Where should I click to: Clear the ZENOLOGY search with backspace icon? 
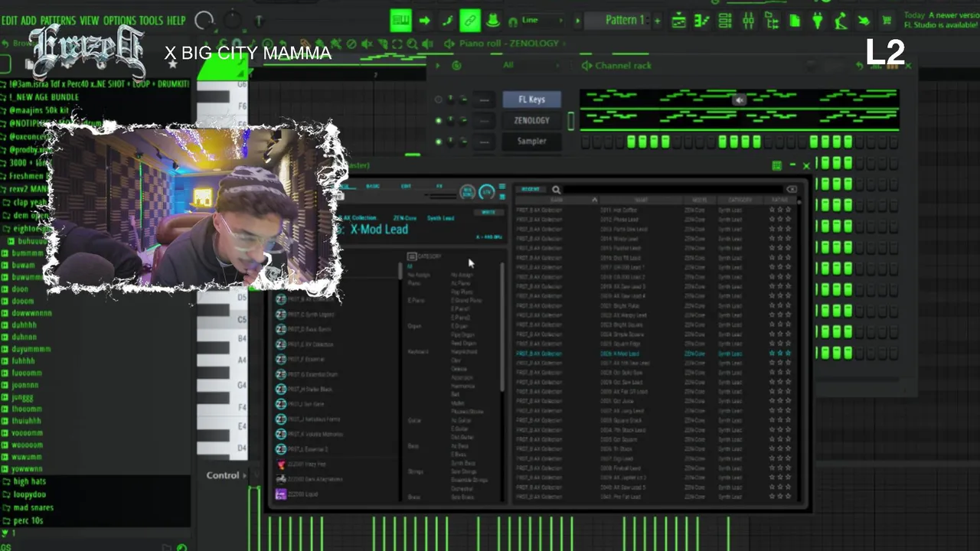coord(792,189)
